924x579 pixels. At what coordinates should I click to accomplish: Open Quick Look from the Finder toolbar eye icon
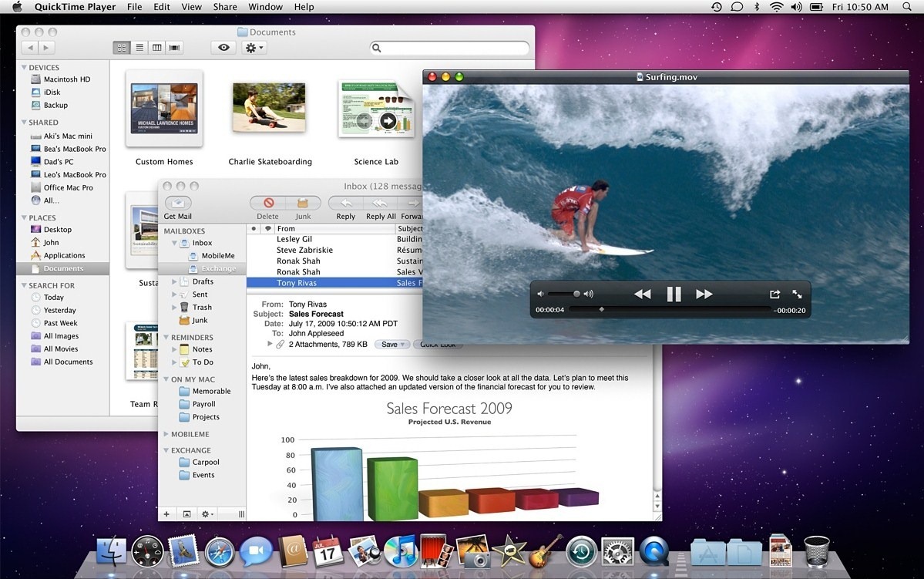(x=223, y=46)
